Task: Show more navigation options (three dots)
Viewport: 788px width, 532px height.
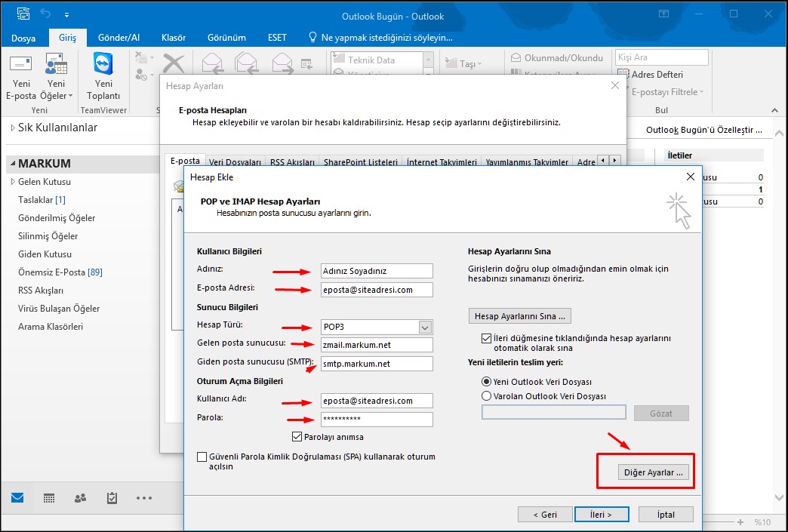Action: (143, 498)
